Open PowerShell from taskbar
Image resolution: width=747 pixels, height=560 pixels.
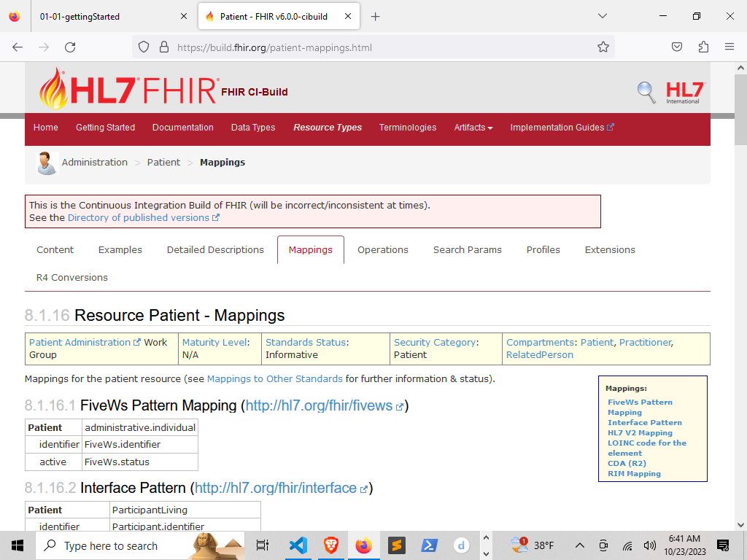click(429, 545)
